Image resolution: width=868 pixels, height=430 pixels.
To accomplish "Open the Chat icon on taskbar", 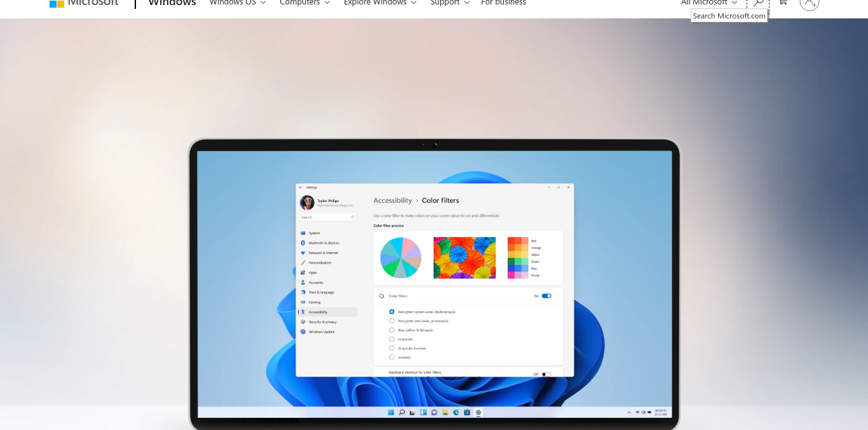I will pyautogui.click(x=434, y=412).
